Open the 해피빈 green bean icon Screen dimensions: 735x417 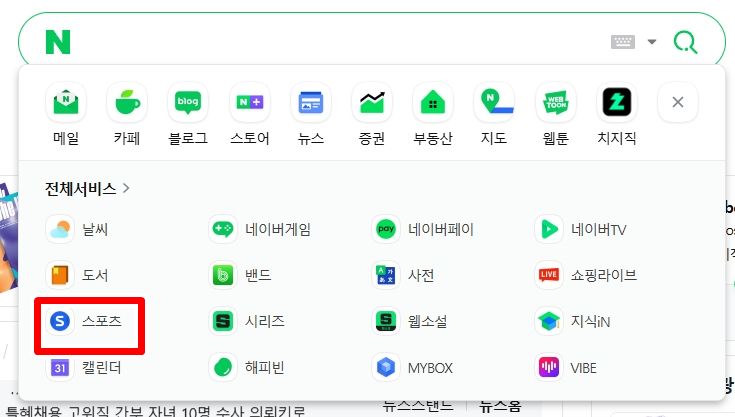pyautogui.click(x=223, y=367)
